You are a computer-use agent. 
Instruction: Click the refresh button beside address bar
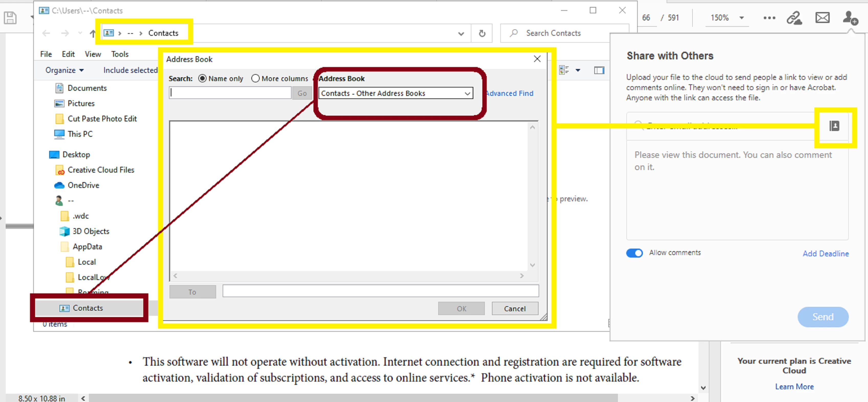482,33
